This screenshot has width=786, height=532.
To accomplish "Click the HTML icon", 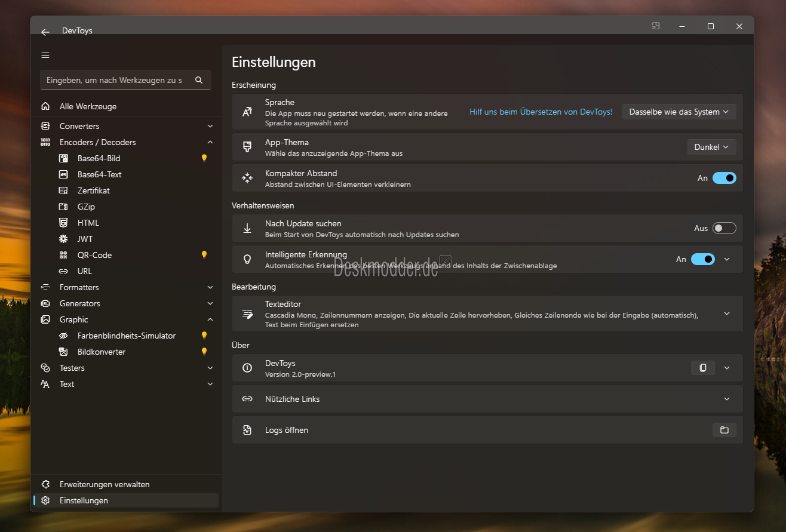I will pos(63,223).
